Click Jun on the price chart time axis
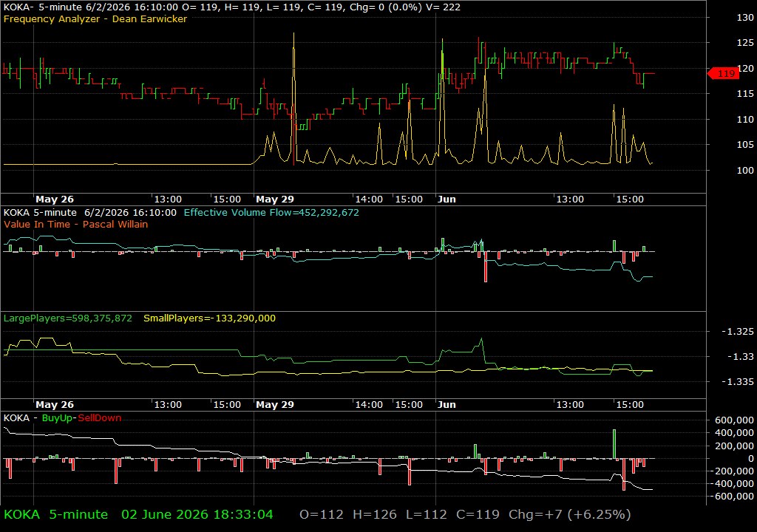Image resolution: width=757 pixels, height=532 pixels. pos(447,199)
